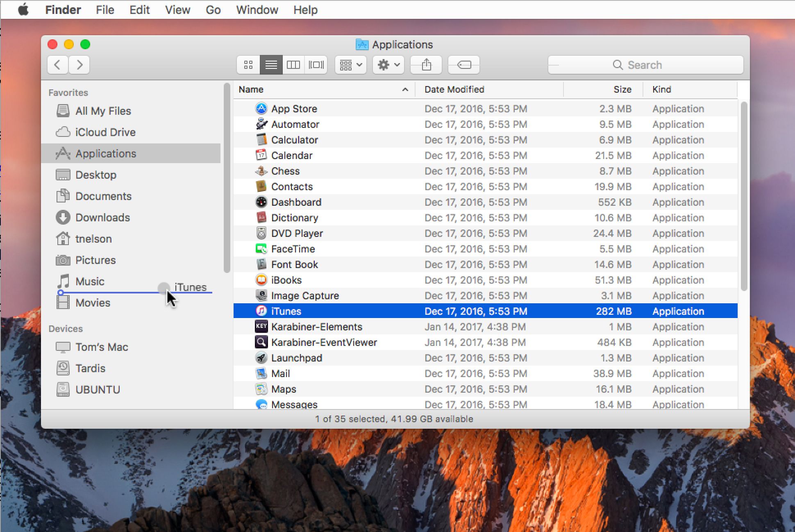The width and height of the screenshot is (795, 532).
Task: Click the Date Modified column header
Action: (x=454, y=89)
